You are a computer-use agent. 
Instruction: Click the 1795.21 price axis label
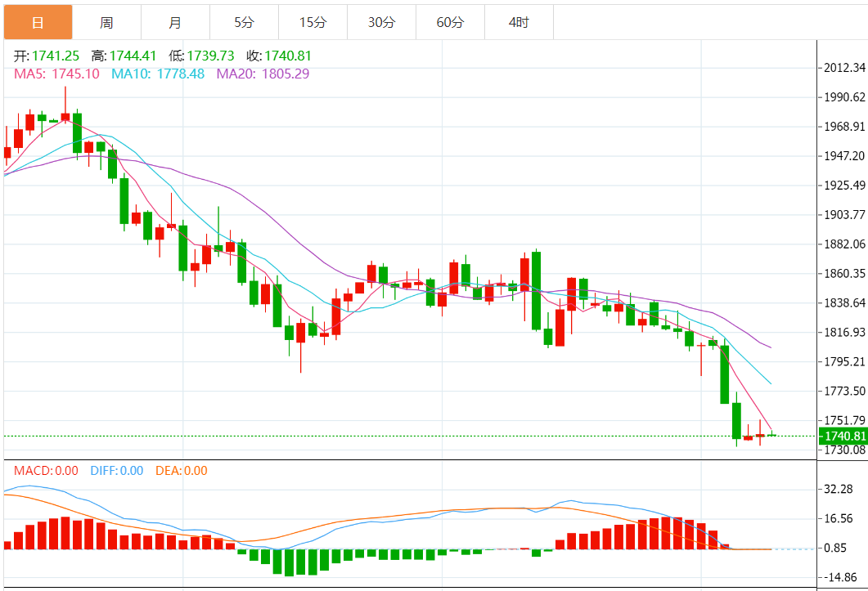click(x=845, y=361)
